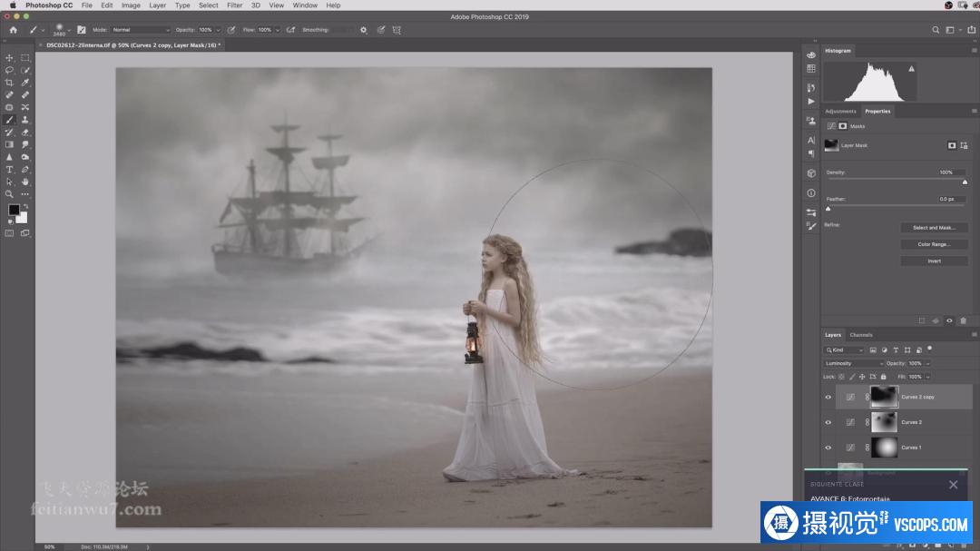Select the Eyedropper tool
Screen dimensions: 980x551
[x=25, y=83]
